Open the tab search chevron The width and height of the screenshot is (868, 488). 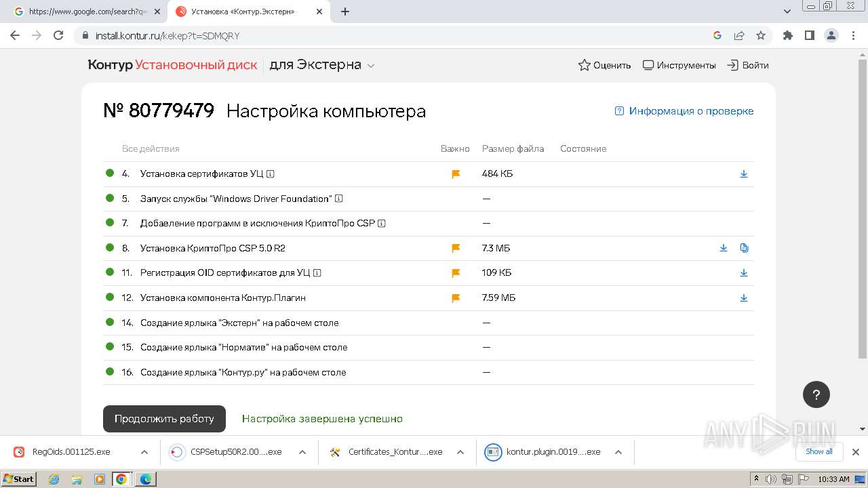787,12
